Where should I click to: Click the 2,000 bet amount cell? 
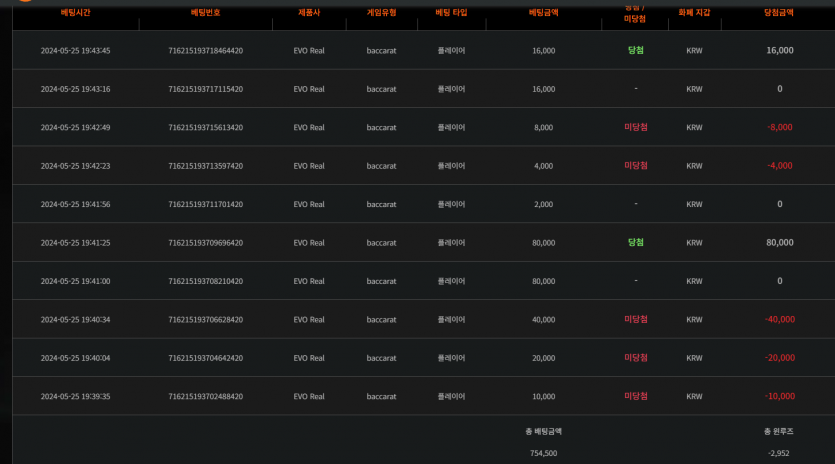[543, 204]
